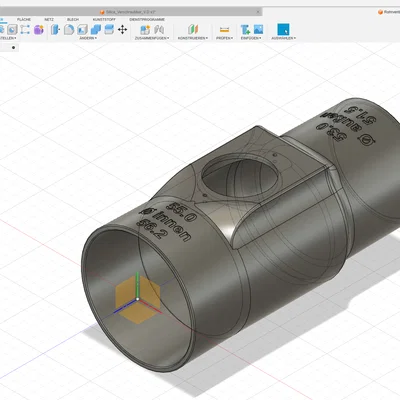Open the Measure tool icon
Screen dimensions: 400x400
point(224,30)
